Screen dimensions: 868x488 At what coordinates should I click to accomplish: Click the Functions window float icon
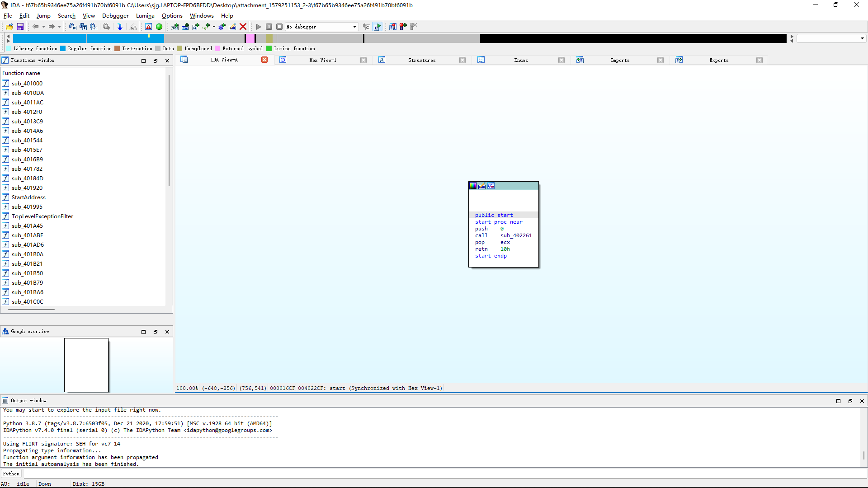(156, 61)
